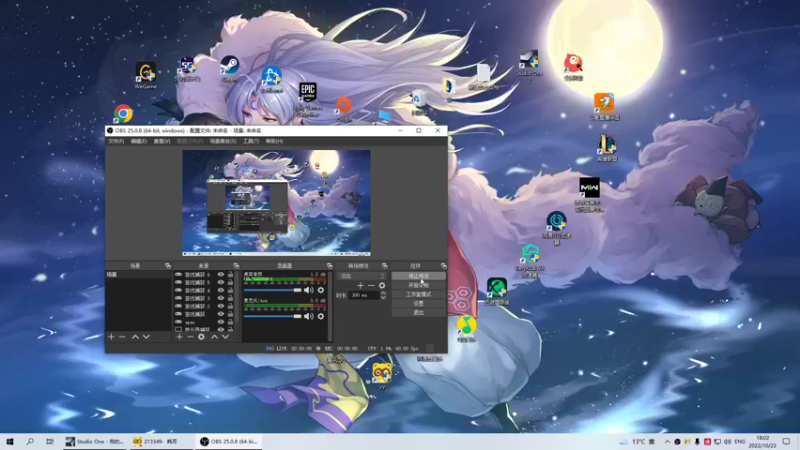Screen dimensions: 800x450
Task: Undock the Audio Mixer panel
Action: point(329,266)
